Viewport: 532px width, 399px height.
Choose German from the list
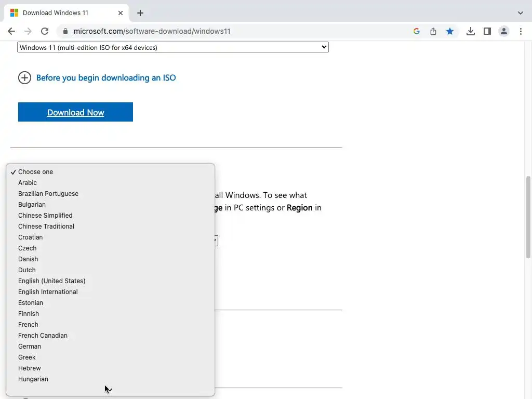[x=110, y=347]
